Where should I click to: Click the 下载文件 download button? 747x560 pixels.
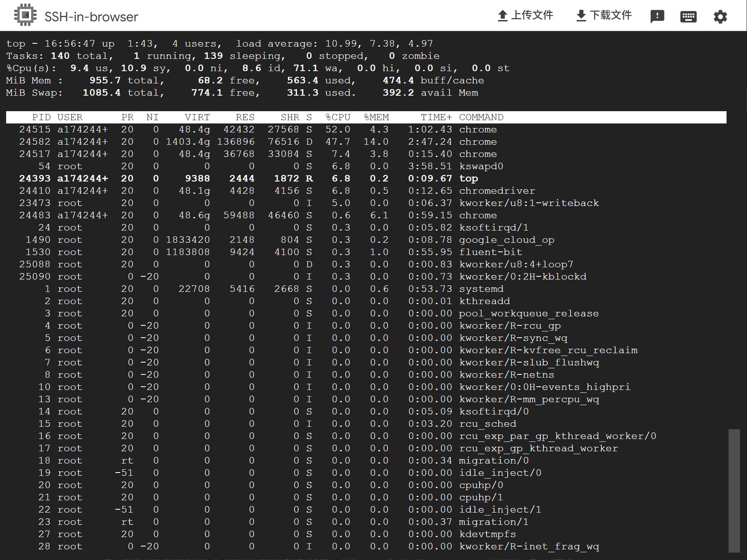pyautogui.click(x=604, y=16)
